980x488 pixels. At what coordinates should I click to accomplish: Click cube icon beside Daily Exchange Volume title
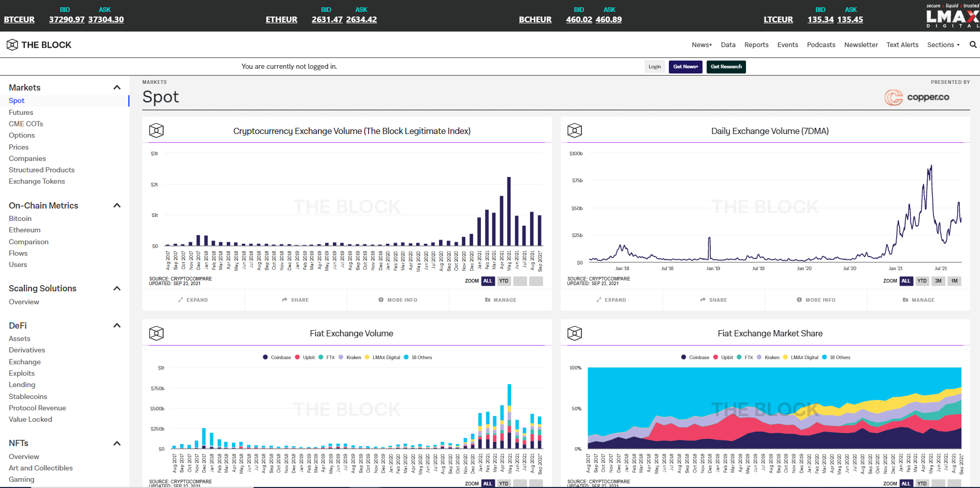[x=575, y=130]
